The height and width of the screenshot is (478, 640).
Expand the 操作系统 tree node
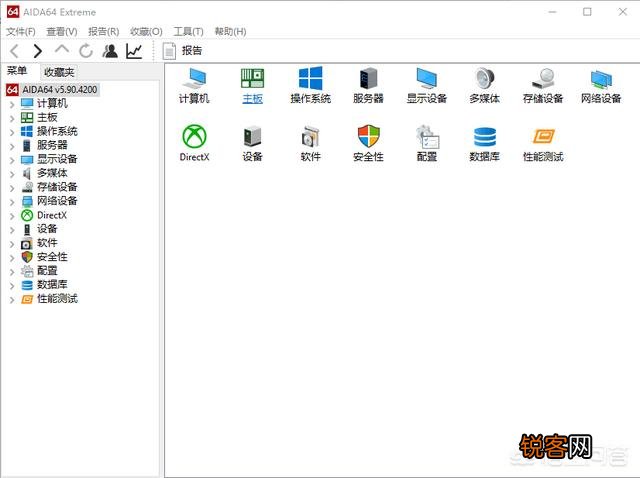tap(12, 132)
